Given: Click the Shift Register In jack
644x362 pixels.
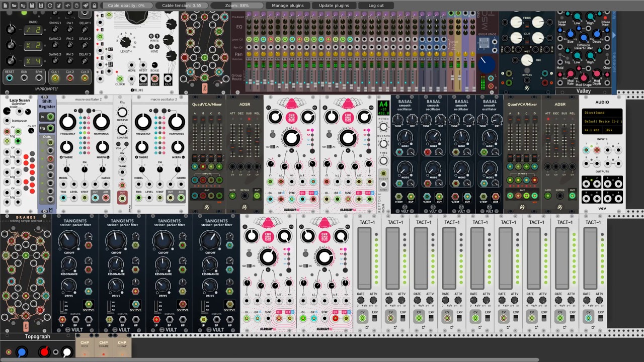Looking at the screenshot, I should (x=50, y=117).
